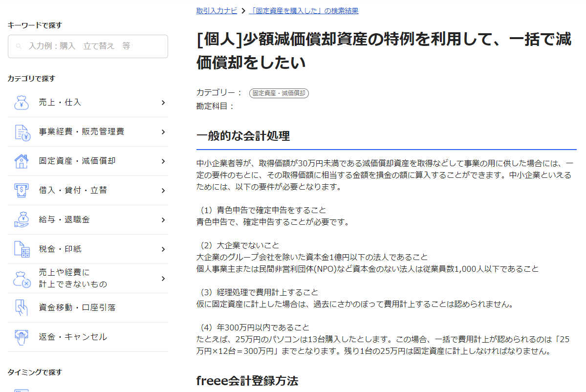Open the 給与・退職金 category
The width and height of the screenshot is (586, 392).
coord(88,220)
